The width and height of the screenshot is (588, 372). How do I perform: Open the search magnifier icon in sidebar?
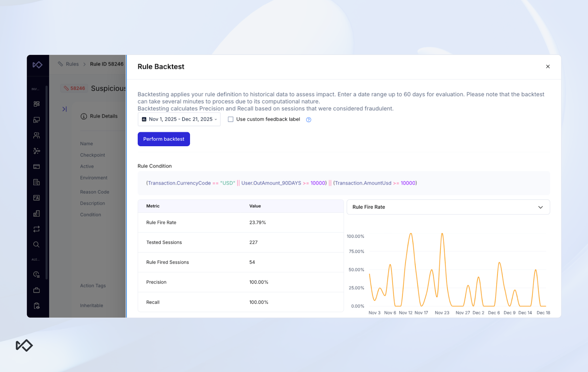pos(37,245)
